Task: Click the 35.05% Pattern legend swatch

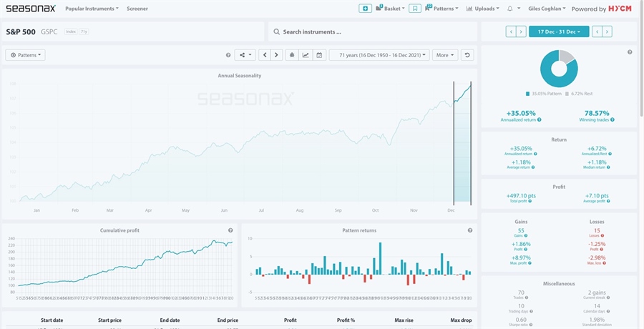Action: [x=528, y=94]
